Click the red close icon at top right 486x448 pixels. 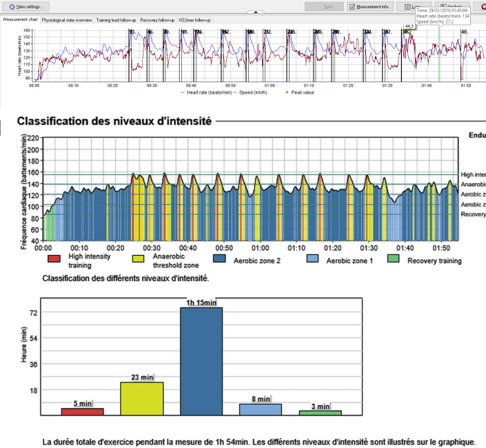tap(481, 6)
